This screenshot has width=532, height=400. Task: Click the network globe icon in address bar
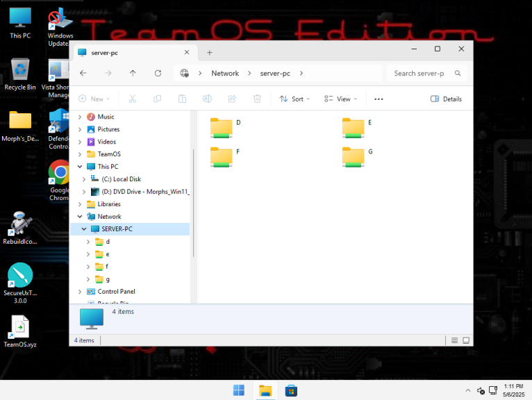click(x=184, y=73)
